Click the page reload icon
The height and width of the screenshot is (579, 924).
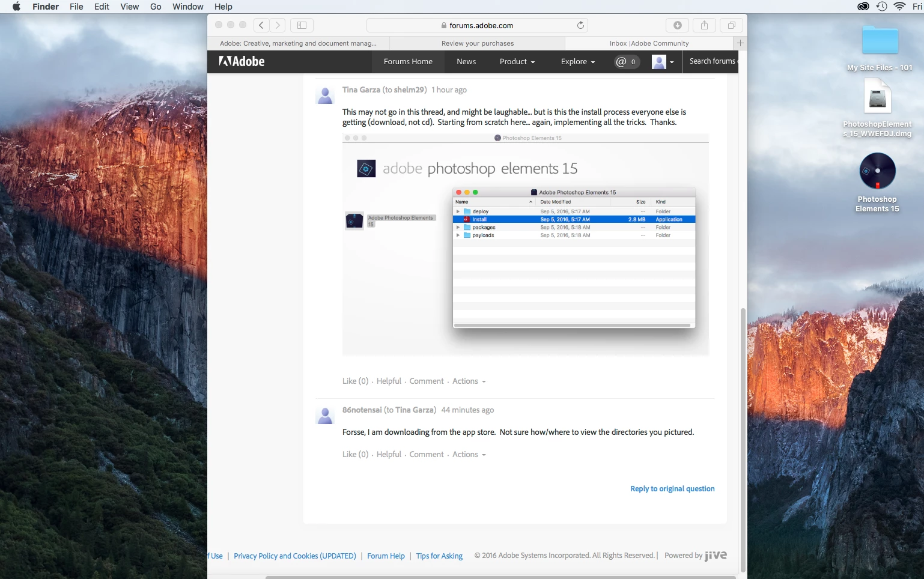pyautogui.click(x=580, y=25)
